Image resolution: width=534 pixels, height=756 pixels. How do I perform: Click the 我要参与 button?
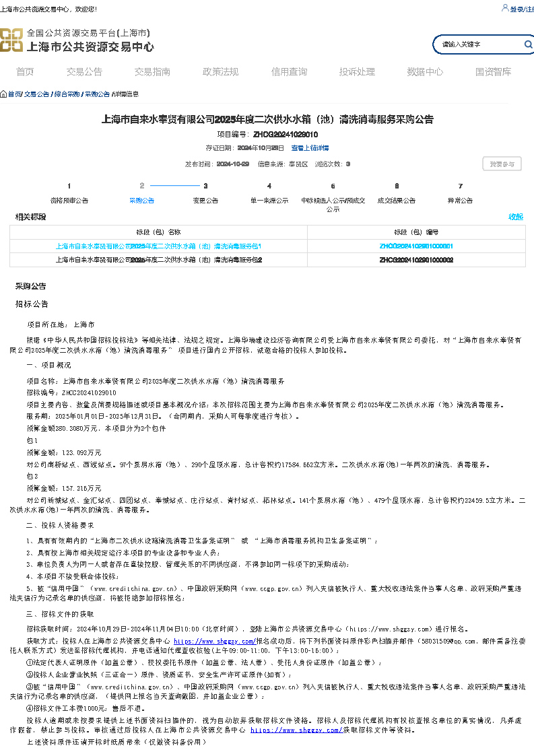coord(502,164)
